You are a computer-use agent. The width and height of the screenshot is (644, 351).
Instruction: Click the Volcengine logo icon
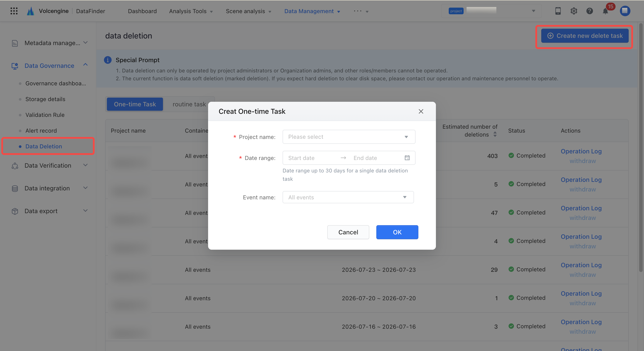coord(30,11)
